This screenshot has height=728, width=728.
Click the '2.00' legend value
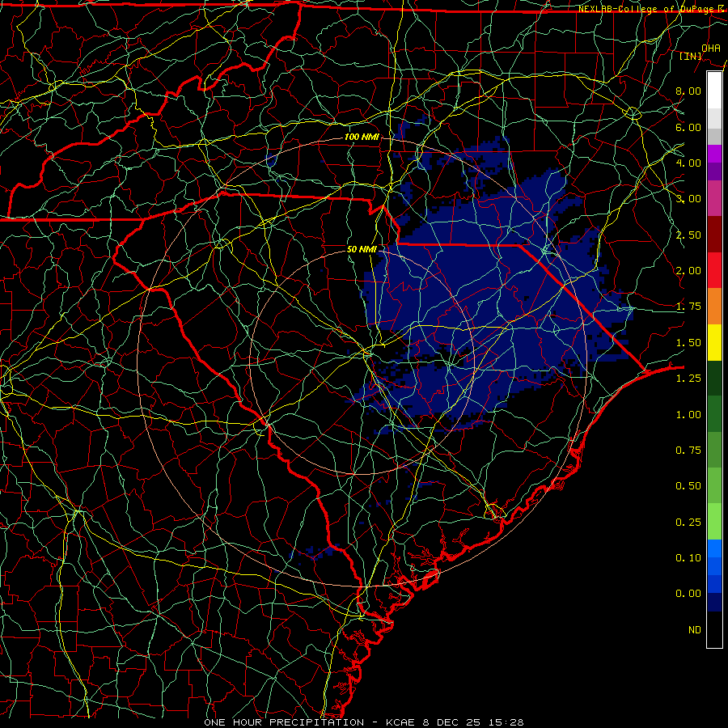pos(688,271)
